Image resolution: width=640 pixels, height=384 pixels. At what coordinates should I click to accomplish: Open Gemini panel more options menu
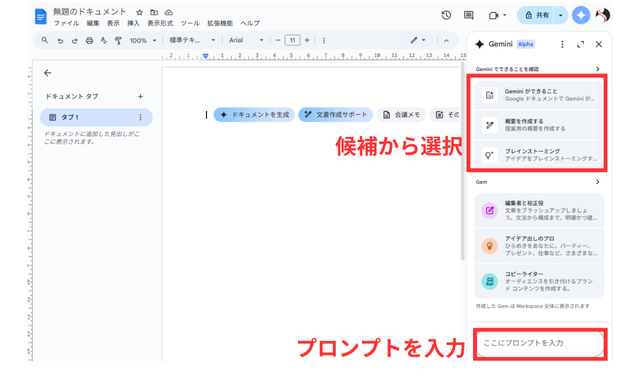click(562, 44)
